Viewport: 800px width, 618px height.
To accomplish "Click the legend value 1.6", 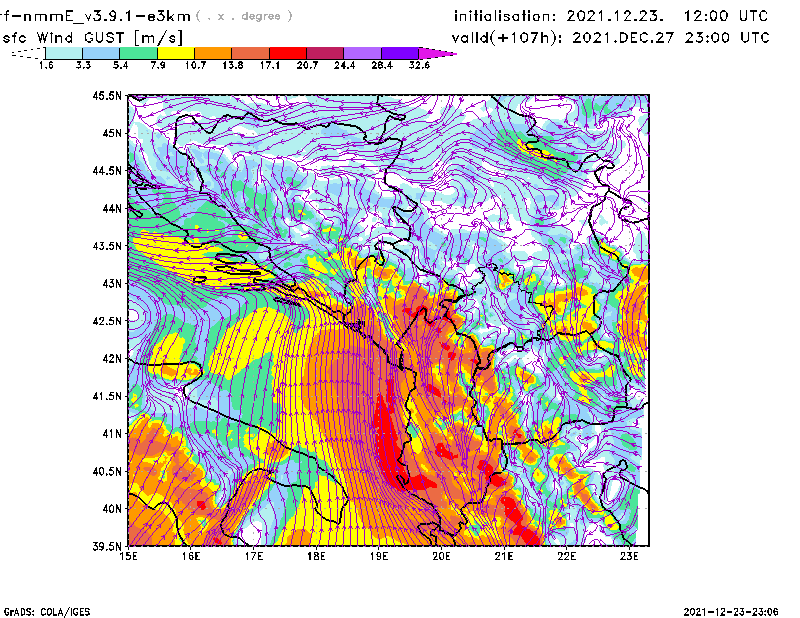I will [x=46, y=65].
